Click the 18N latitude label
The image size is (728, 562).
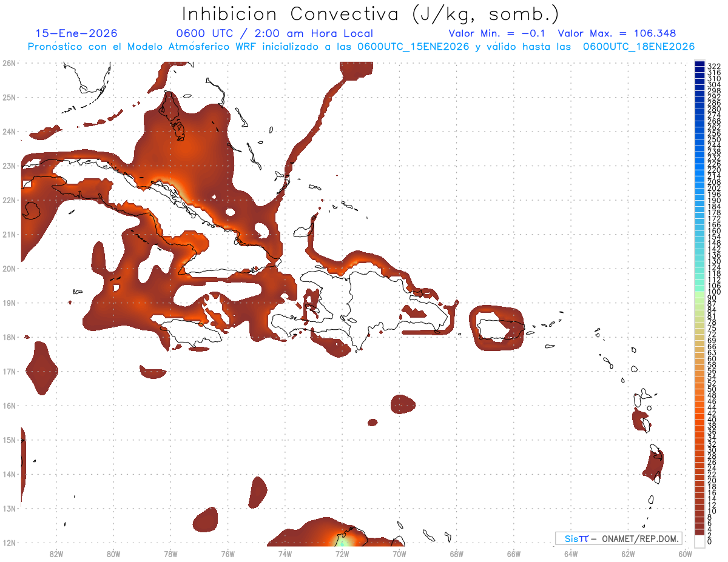pos(9,337)
